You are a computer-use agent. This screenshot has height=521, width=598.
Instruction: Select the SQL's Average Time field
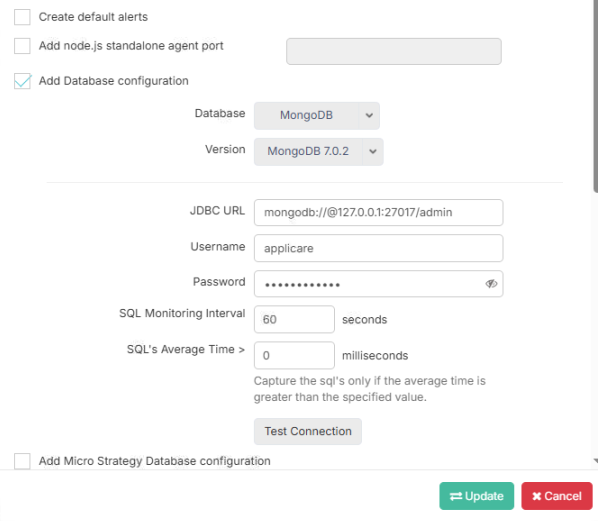point(294,355)
